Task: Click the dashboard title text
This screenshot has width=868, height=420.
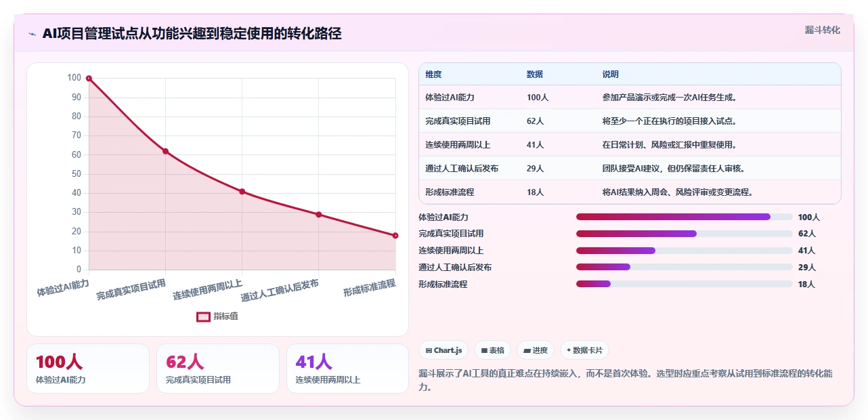Action: tap(192, 33)
